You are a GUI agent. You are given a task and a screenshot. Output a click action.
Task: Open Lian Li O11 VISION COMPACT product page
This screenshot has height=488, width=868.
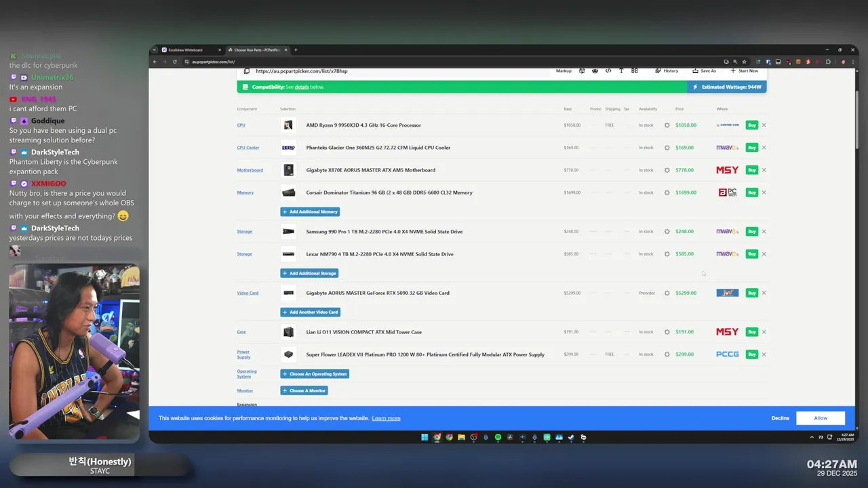point(363,332)
